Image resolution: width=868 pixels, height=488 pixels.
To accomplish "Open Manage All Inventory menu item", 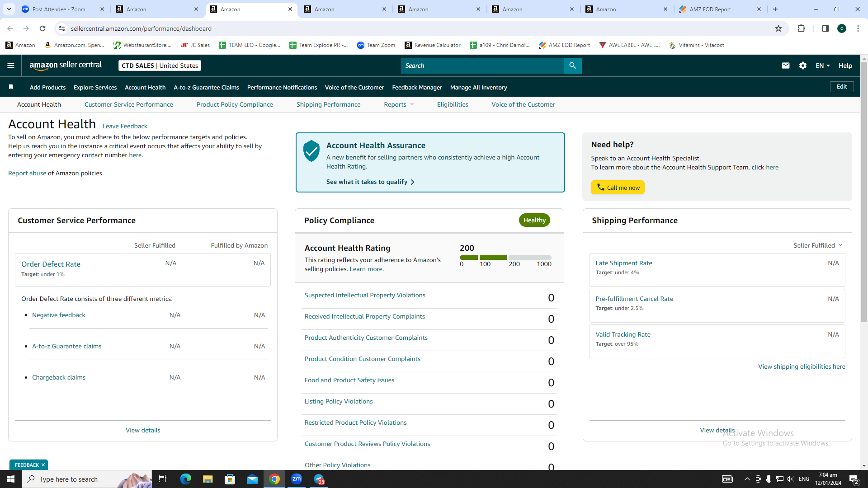I will (478, 87).
